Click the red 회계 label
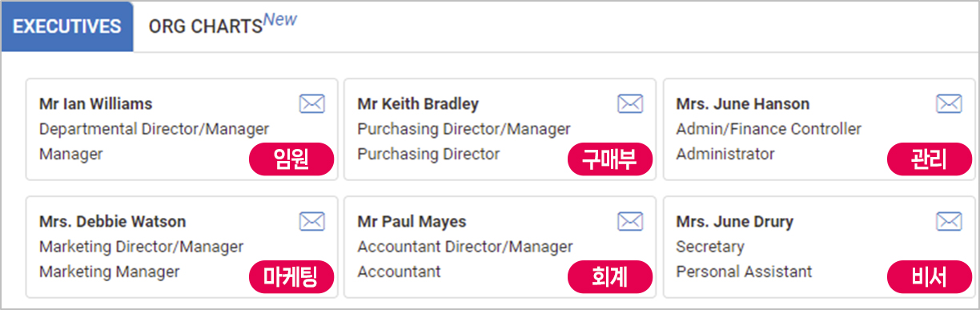 click(x=610, y=276)
